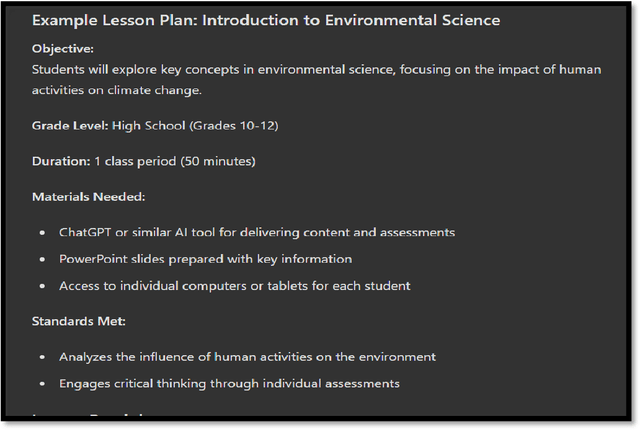The image size is (640, 430).
Task: Click the bullet point before Engages item
Action: [42, 383]
